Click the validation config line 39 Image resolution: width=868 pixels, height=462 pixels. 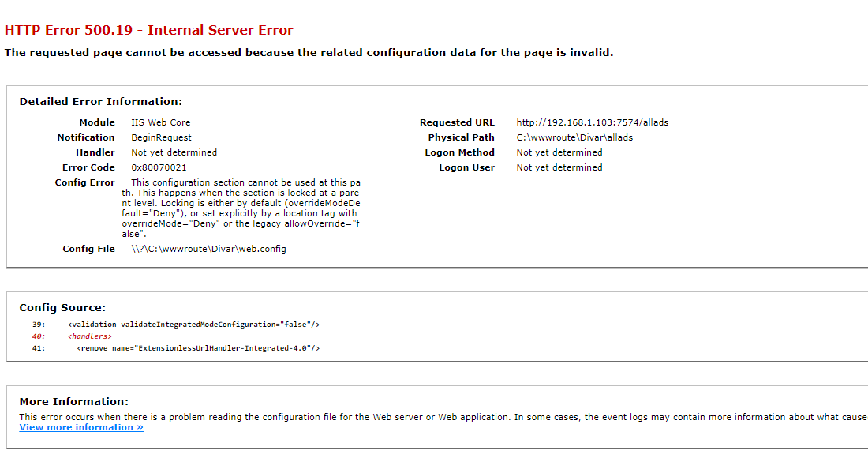point(193,325)
